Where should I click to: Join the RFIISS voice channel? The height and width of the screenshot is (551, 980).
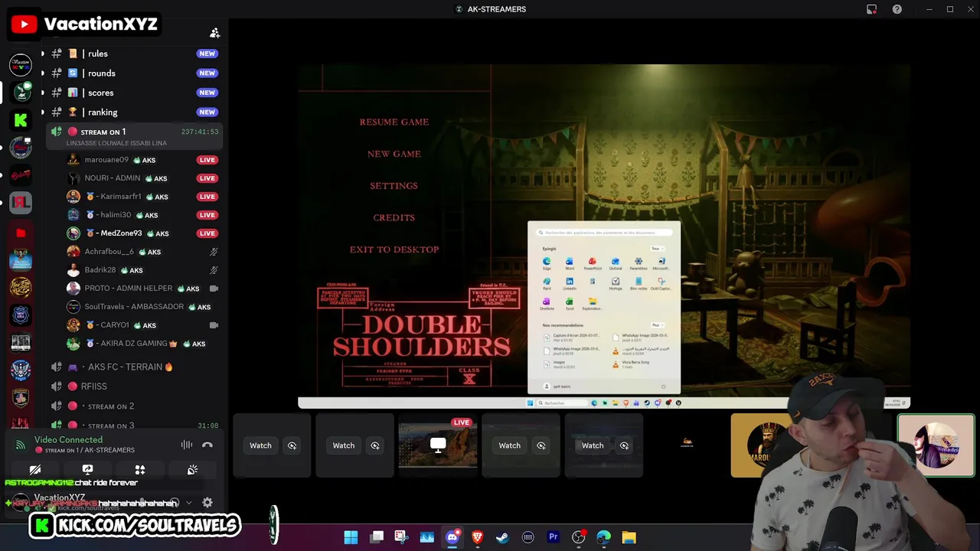coord(134,386)
